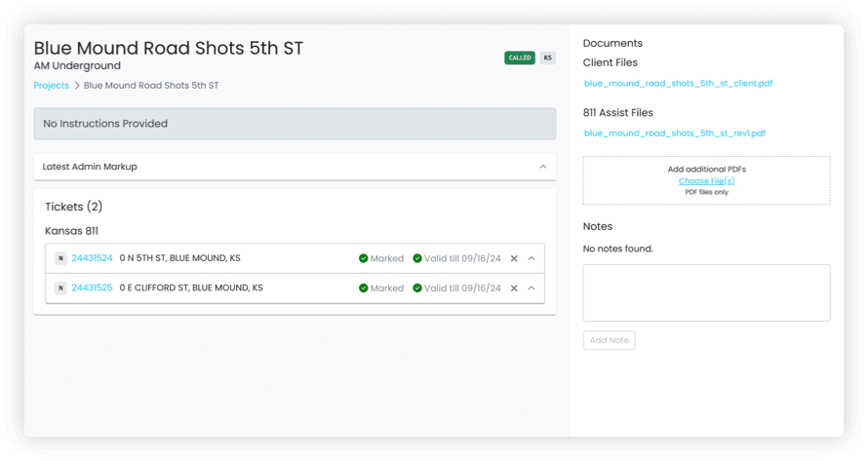Viewport: 868px width, 461px height.
Task: Click Choose File(s) to upload PDFs
Action: [x=706, y=181]
